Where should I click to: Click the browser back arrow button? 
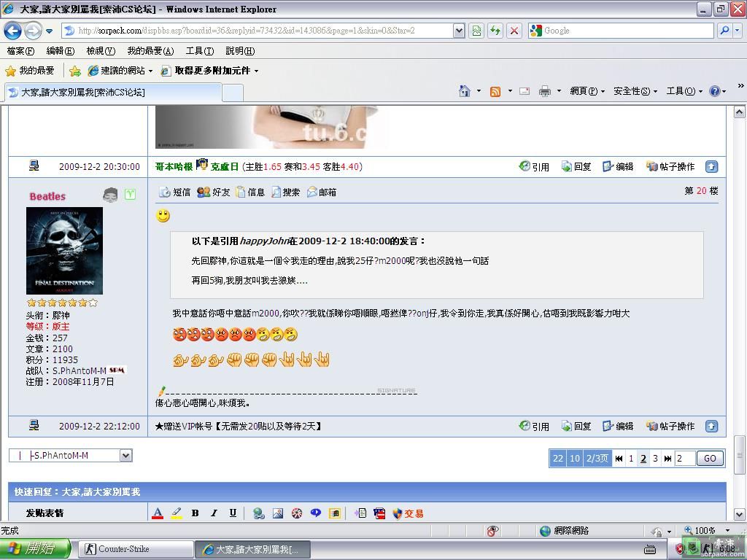pyautogui.click(x=12, y=31)
